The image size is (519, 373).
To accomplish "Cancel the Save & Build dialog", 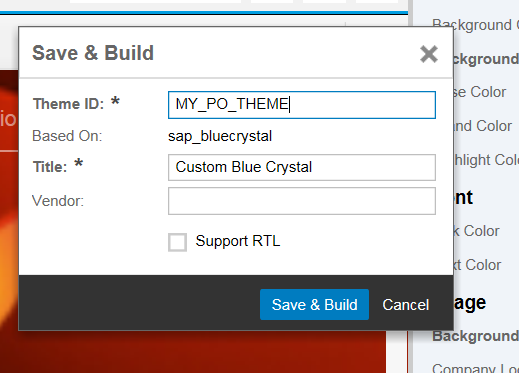I will [x=406, y=305].
